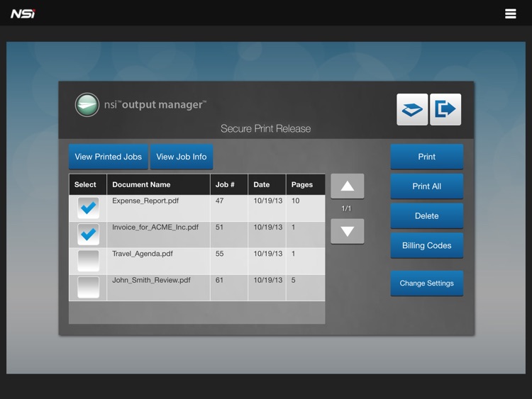
Task: Click the Document Name column header
Action: [x=158, y=184]
